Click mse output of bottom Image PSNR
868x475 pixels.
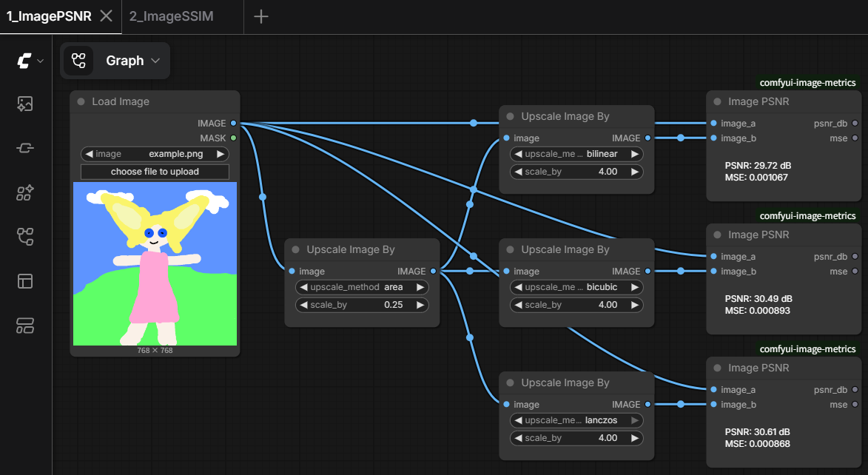coord(855,405)
